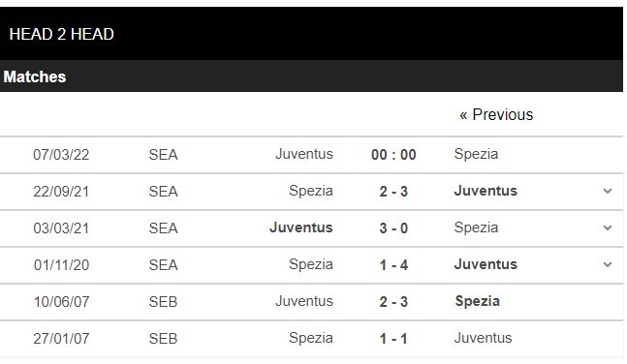Expand the 01/11/20 Spezia 1-4 Juventus row
The image size is (627, 364).
point(607,265)
